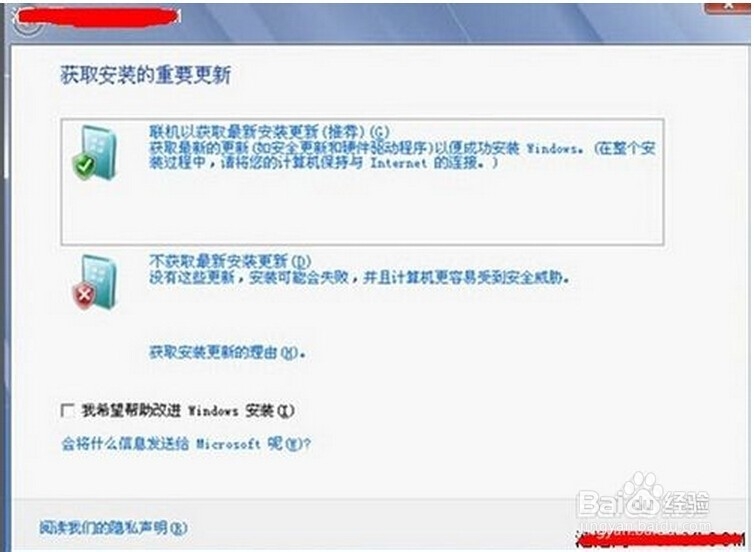Screen dimensions: 754x552
Task: Choose 不获取最新安装更新 option title
Action: [230, 262]
